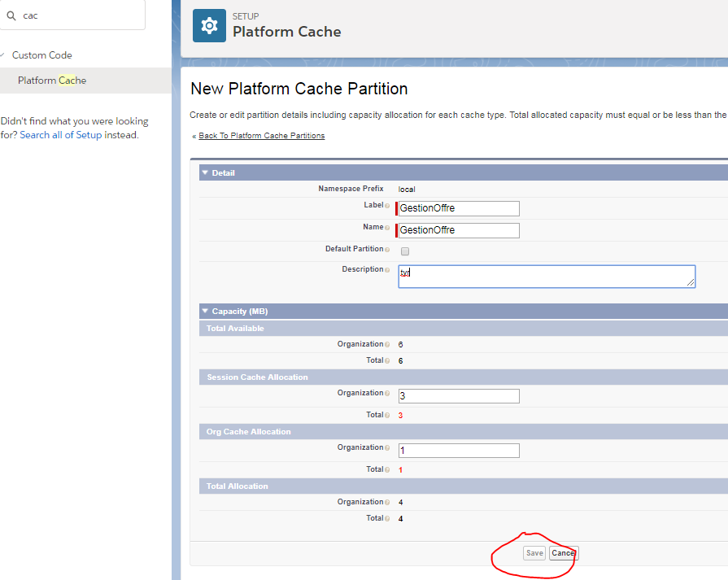
Task: Collapse the Detail section
Action: (205, 172)
